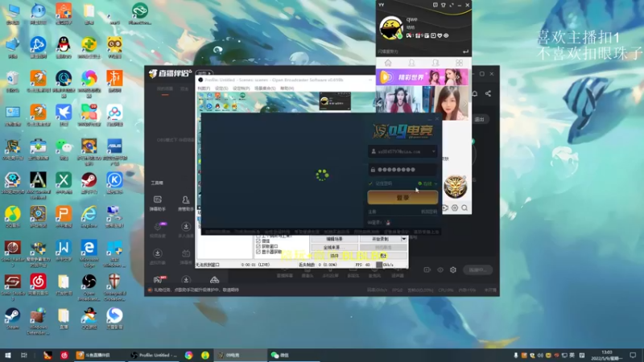Click the share icon in 直播伴侣
644x362 pixels.
488,93
